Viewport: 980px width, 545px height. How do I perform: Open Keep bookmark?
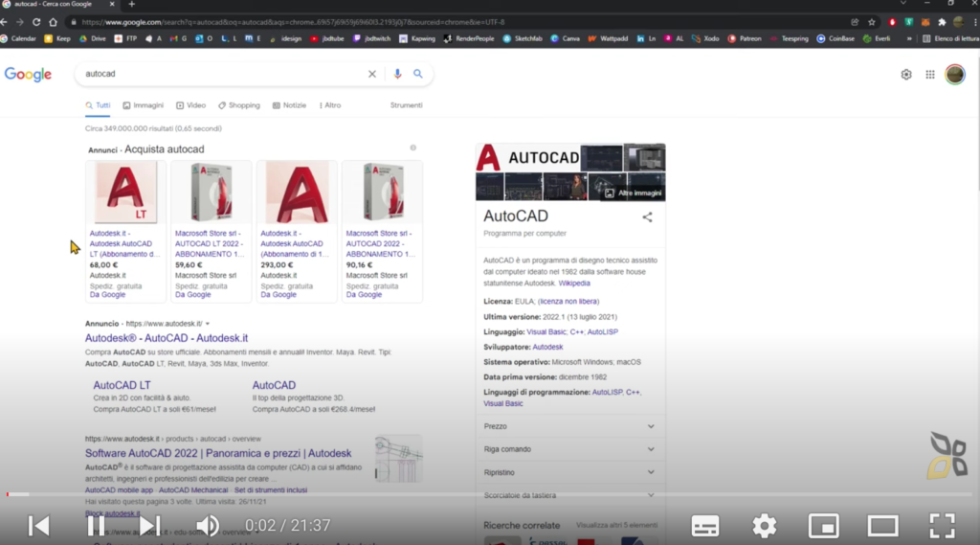point(57,38)
